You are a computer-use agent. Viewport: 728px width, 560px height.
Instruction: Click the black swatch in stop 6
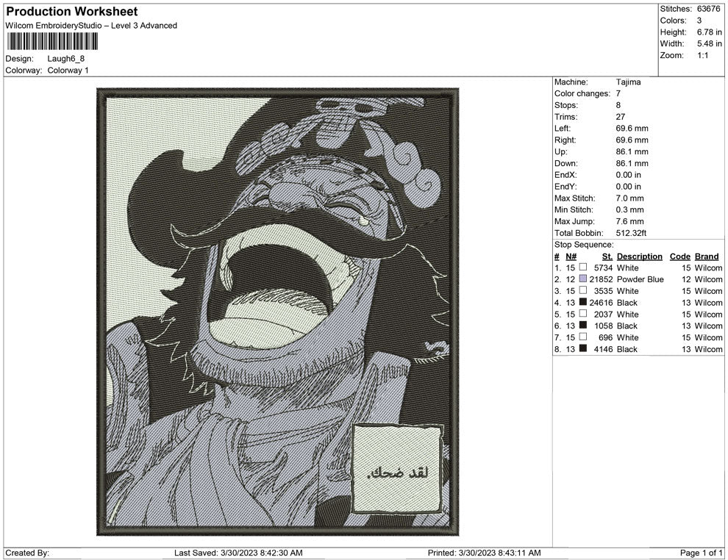pos(583,326)
